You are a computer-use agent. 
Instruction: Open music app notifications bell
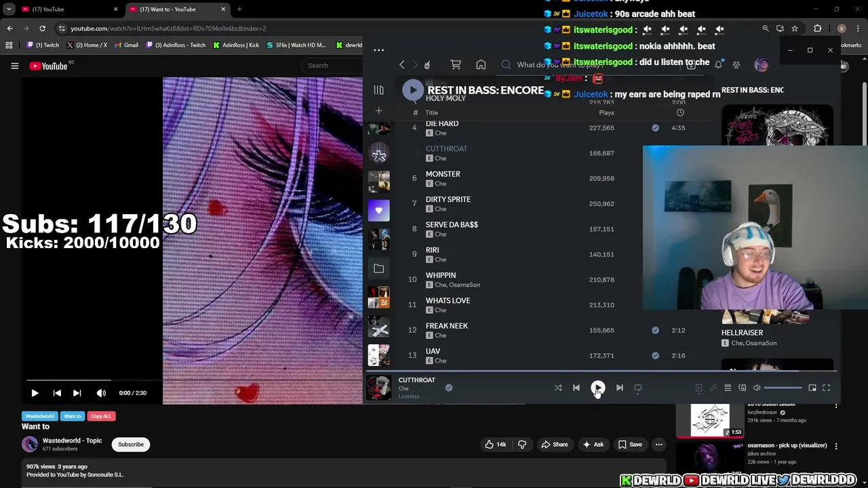718,65
